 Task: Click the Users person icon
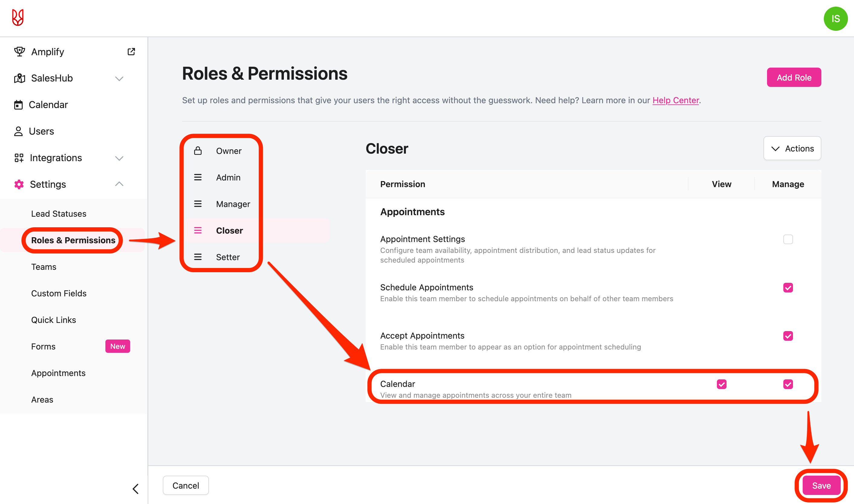(x=18, y=132)
